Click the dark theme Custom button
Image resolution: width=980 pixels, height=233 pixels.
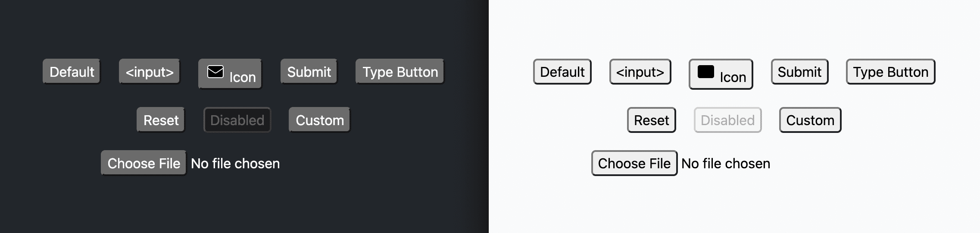(319, 120)
